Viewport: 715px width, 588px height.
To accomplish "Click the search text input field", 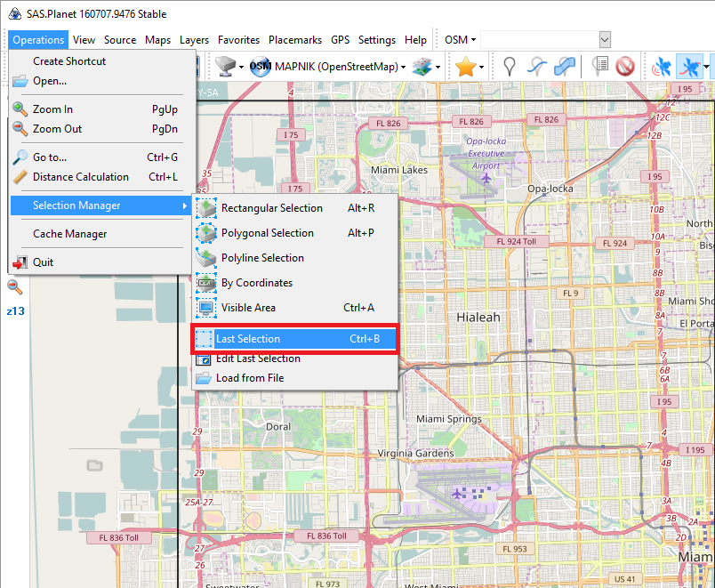I will pyautogui.click(x=540, y=40).
